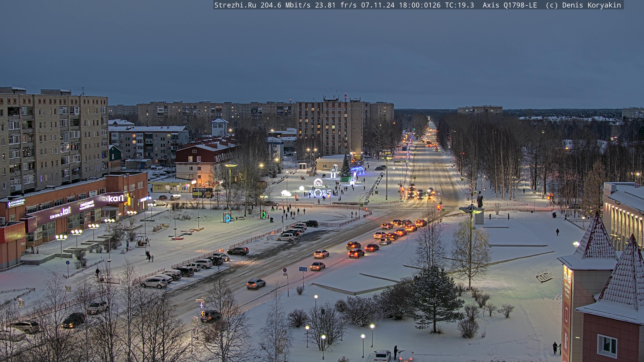Click the 23.81 fr/s frame rate value
Viewport: 644px width, 362px height.
(335, 5)
